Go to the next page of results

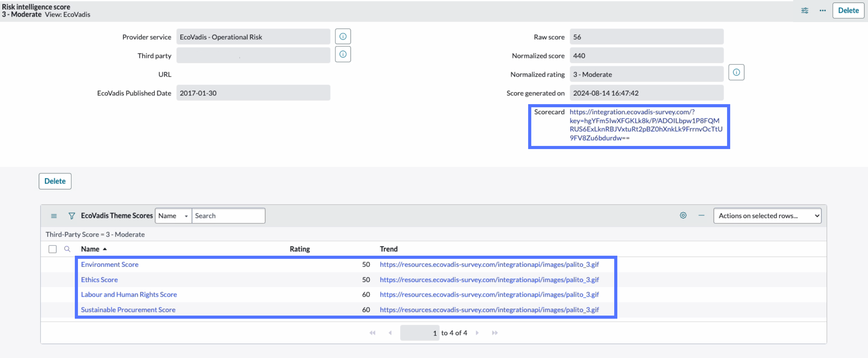pyautogui.click(x=477, y=333)
